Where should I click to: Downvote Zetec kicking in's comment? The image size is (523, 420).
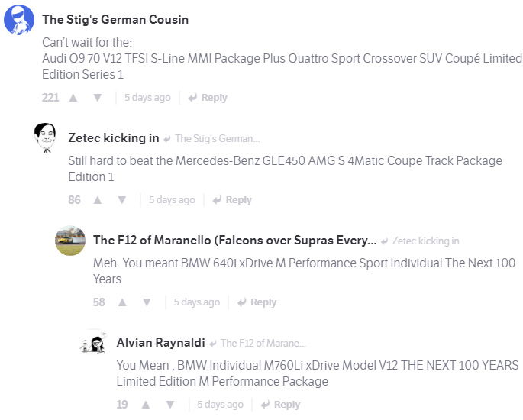(121, 200)
